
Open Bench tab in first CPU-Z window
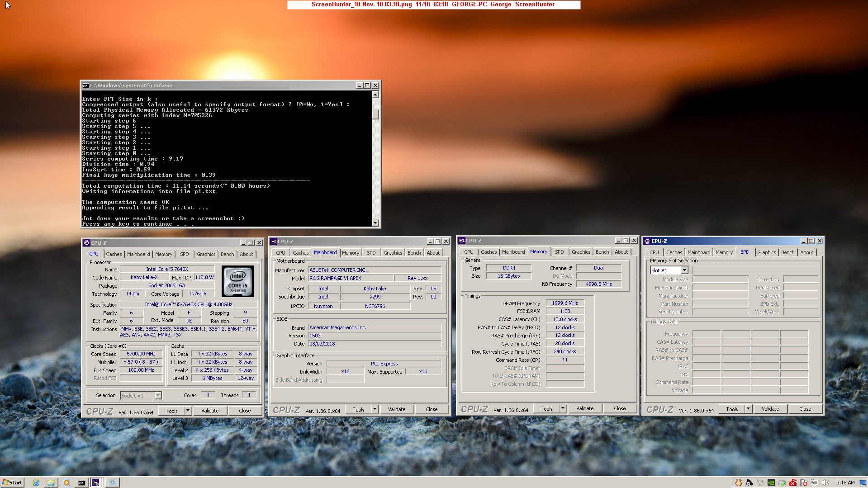pyautogui.click(x=228, y=254)
